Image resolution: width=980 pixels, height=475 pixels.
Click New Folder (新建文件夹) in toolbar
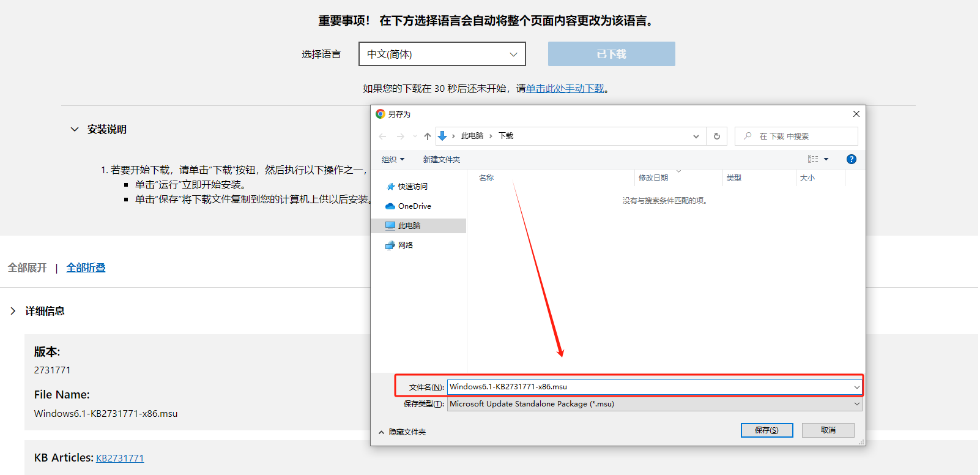point(441,160)
